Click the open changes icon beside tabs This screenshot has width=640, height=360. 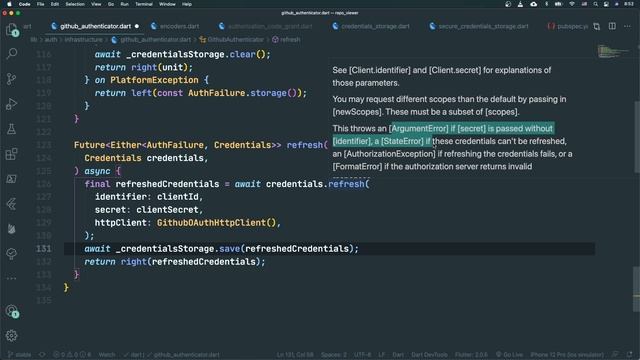(x=597, y=26)
